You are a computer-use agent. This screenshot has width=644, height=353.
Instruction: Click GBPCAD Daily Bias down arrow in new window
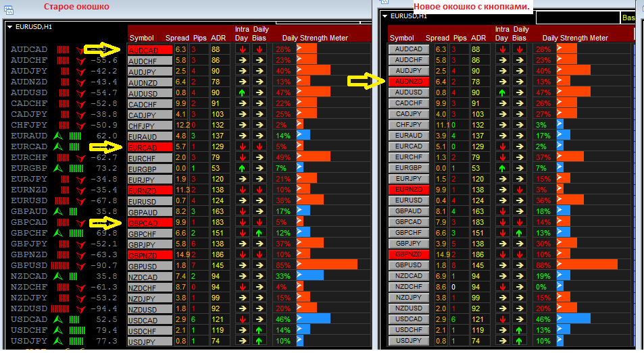[x=520, y=222]
